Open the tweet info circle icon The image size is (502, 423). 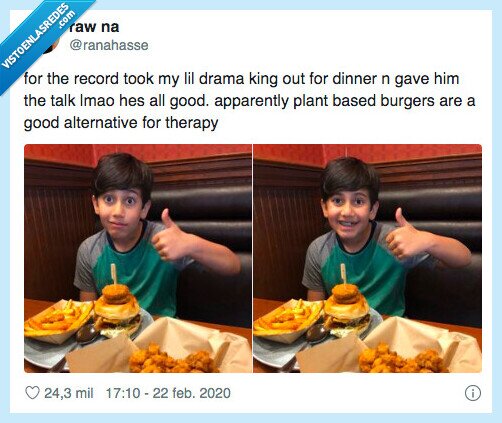[473, 393]
